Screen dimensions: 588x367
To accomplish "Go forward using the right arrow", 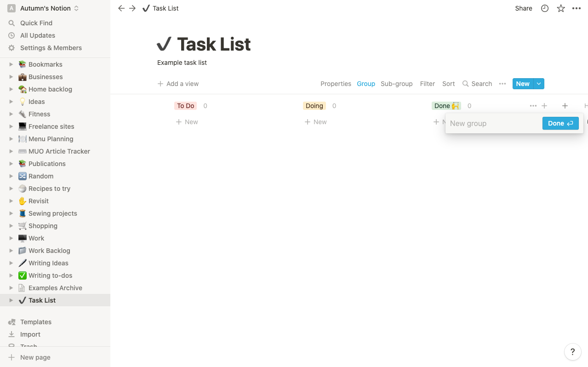I will (x=132, y=8).
